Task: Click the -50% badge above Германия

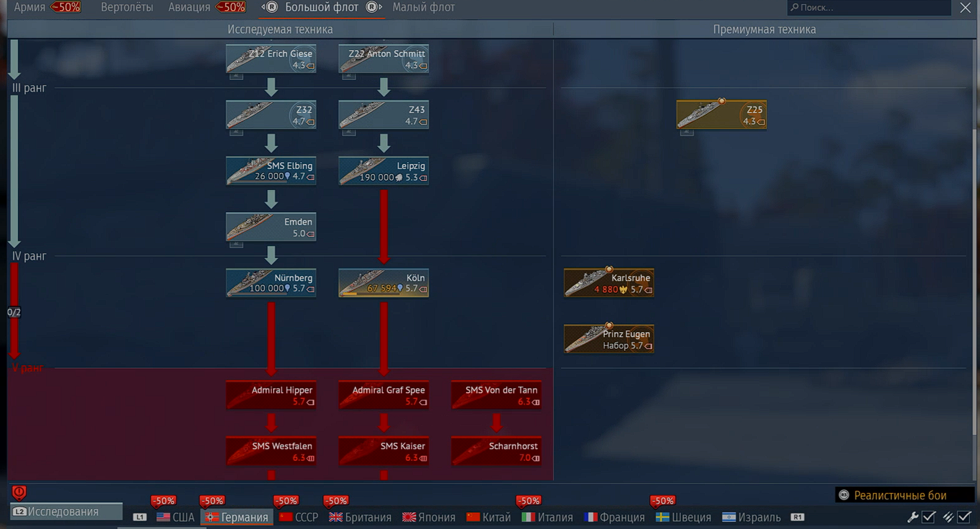Action: [x=212, y=501]
